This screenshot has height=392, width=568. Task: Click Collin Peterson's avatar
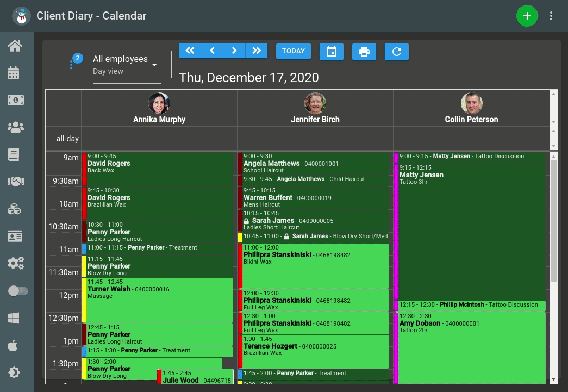pos(471,103)
